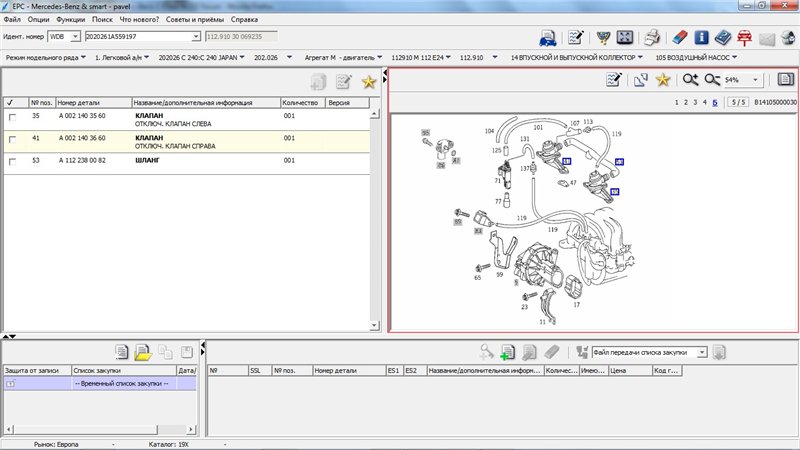Click the eraser icon in top toolbar

pos(680,37)
